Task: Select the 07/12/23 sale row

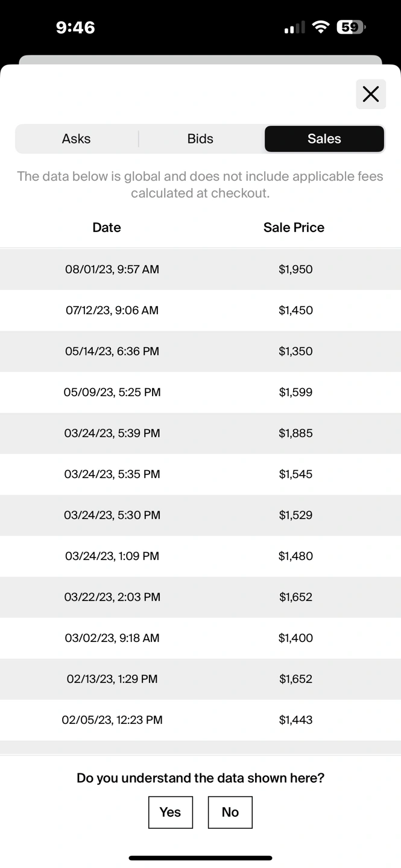Action: tap(200, 310)
